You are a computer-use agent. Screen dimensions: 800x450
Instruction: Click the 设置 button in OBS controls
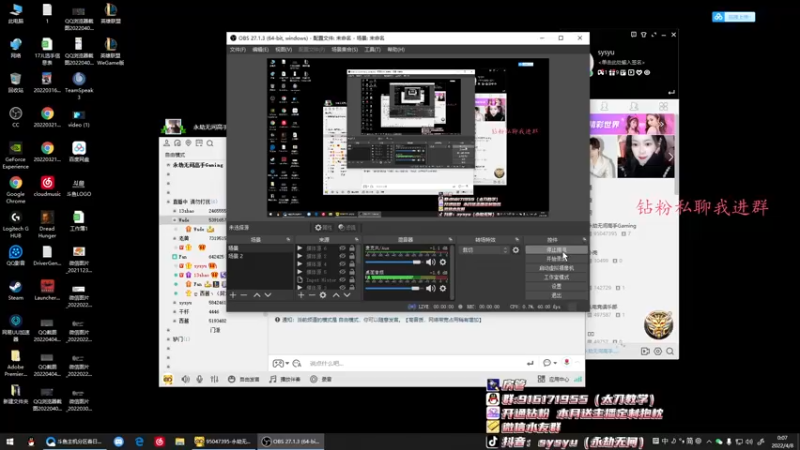click(x=556, y=286)
